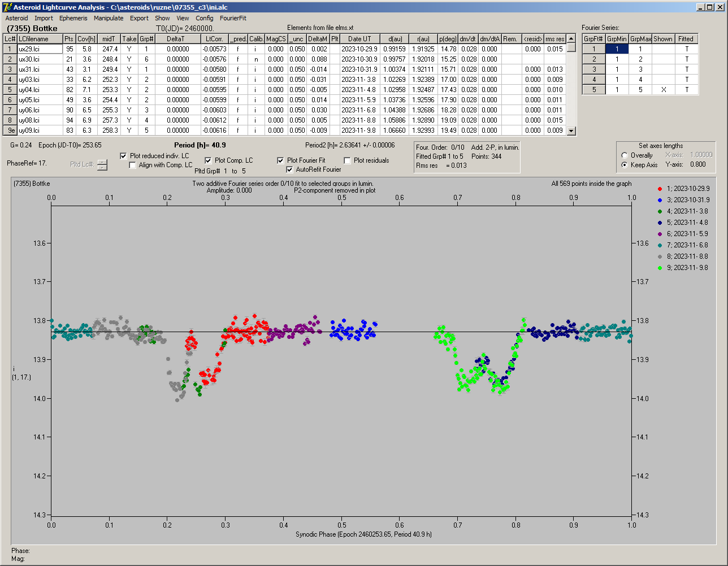728x566 pixels.
Task: Click lime legend dot for 9; 2023-11- 9.8
Action: (660, 268)
